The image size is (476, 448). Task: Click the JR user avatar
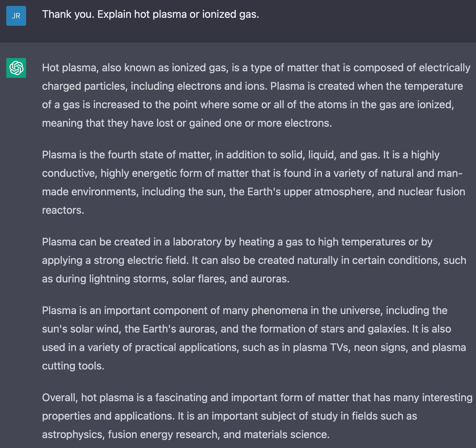pos(16,16)
